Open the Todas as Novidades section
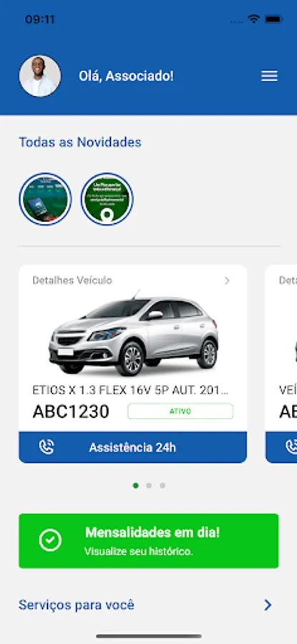 80,142
